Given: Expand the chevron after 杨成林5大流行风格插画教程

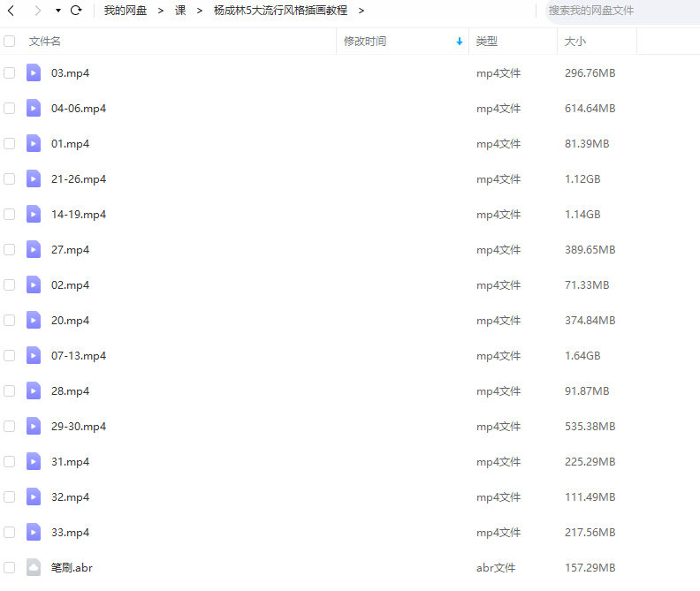Looking at the screenshot, I should 361,11.
